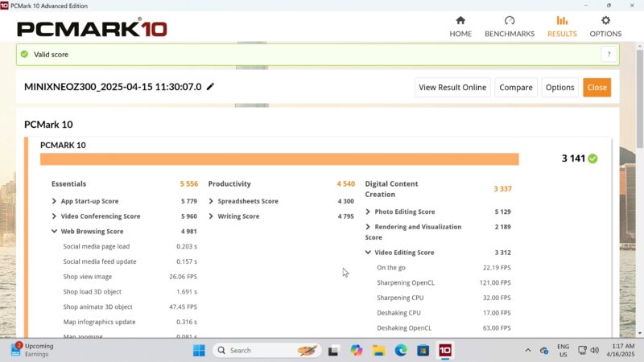Click View Result Online button
This screenshot has height=362, width=644.
[x=452, y=88]
